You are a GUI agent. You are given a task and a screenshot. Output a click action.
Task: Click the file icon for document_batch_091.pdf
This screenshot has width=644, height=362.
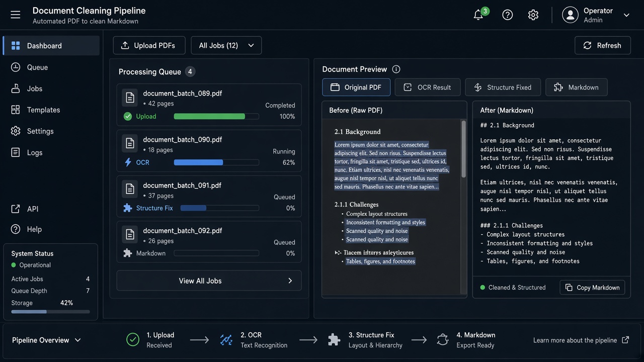tap(130, 190)
